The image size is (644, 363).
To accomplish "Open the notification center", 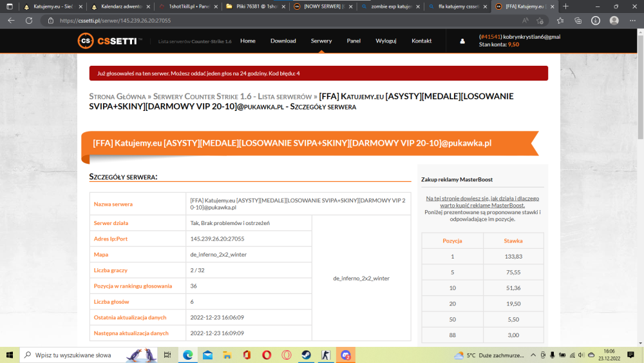I will [x=631, y=355].
